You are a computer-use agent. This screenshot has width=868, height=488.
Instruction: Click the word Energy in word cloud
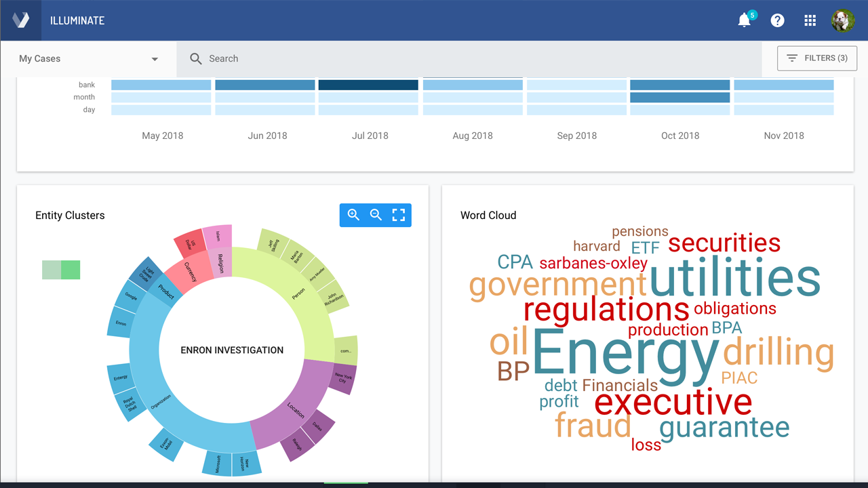pos(624,353)
